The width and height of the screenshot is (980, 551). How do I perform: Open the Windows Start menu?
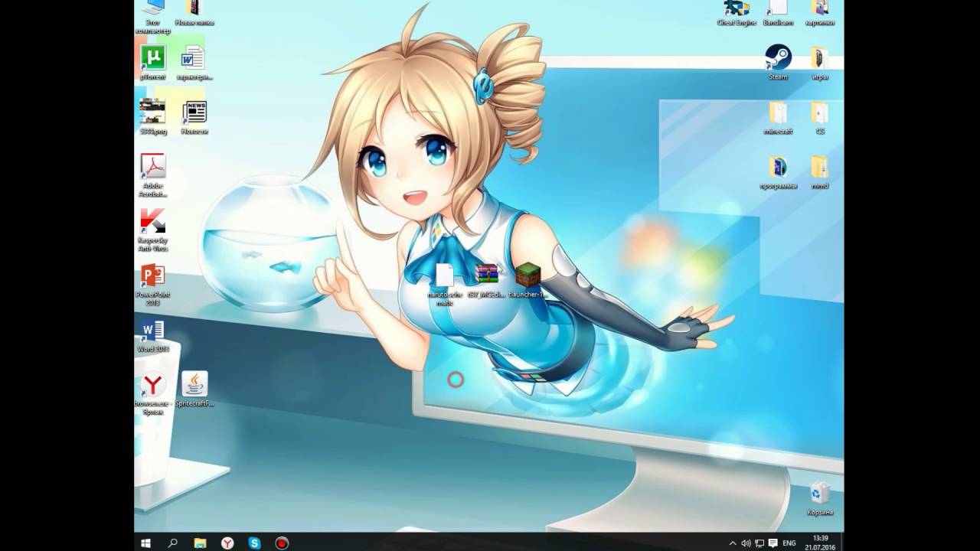(145, 543)
